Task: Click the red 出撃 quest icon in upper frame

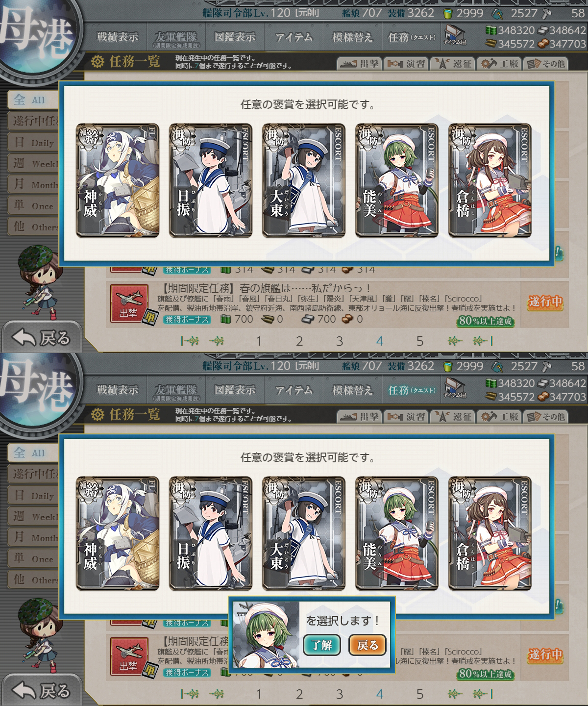Action: [129, 303]
